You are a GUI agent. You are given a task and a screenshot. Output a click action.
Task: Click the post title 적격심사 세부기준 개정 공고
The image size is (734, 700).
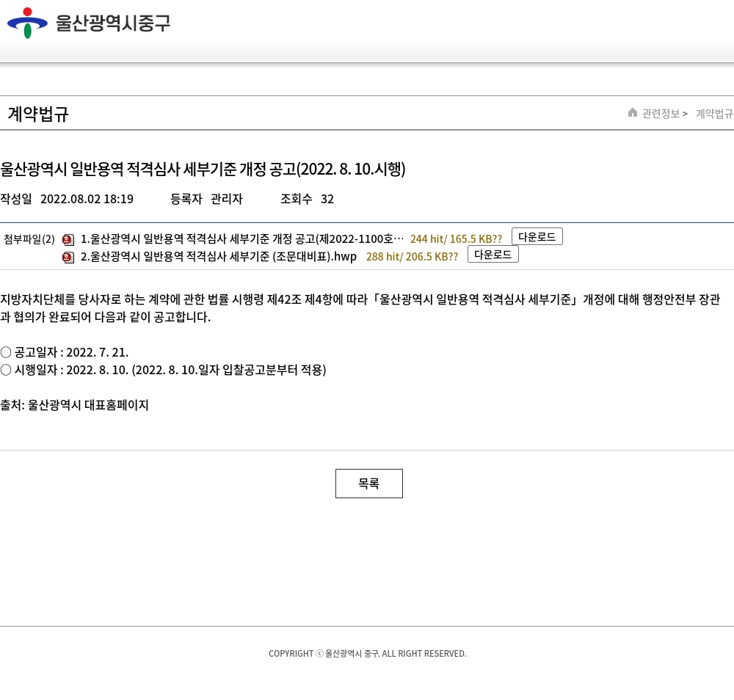pos(203,169)
